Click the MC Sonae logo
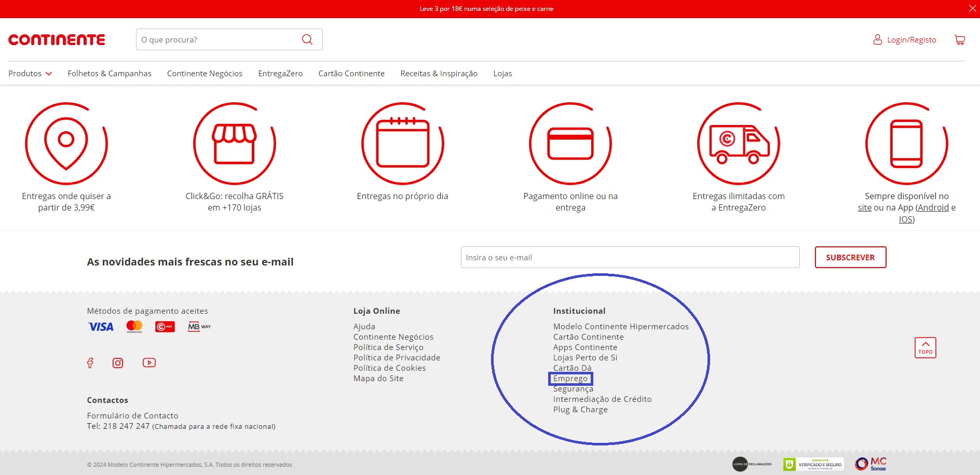The height and width of the screenshot is (475, 980). 871,464
